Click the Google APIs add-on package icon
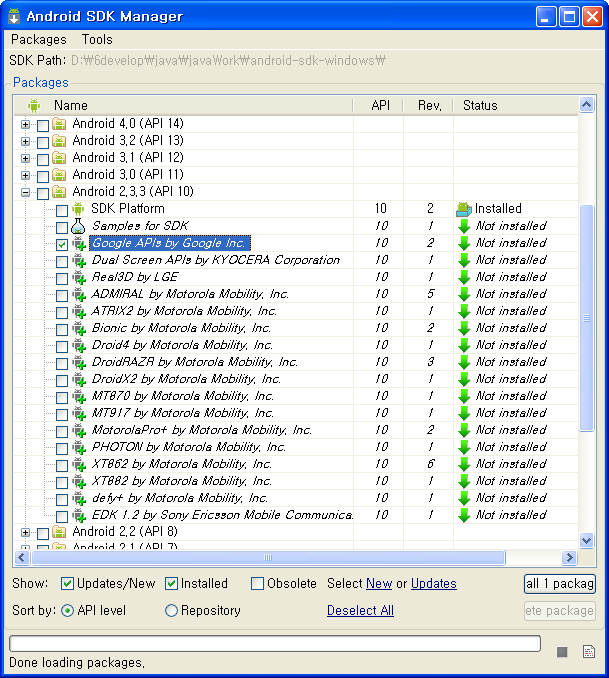 coord(79,243)
